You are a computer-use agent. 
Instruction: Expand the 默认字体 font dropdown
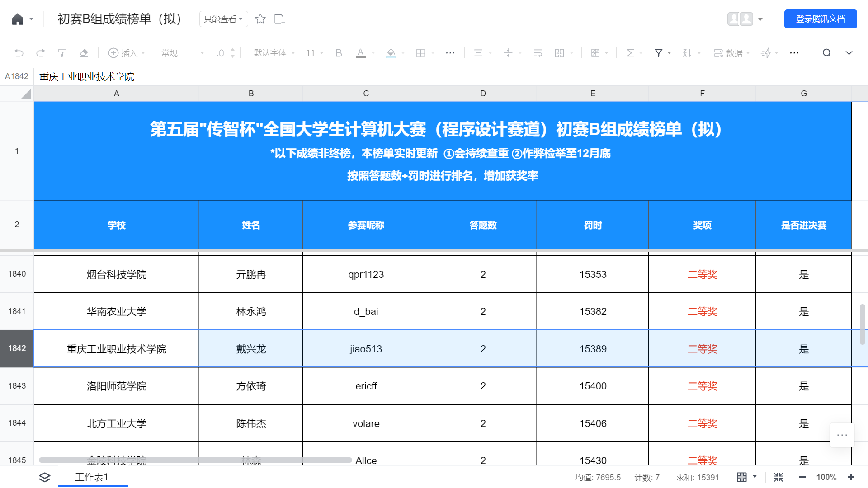pos(274,53)
